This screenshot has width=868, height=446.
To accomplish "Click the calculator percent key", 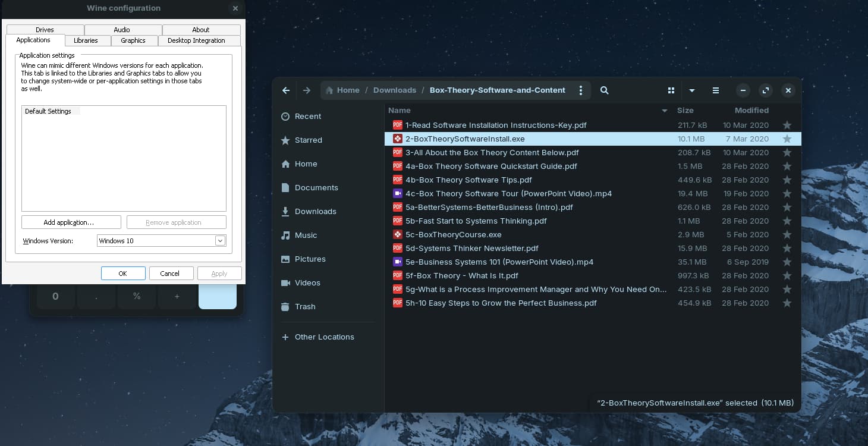I will pos(137,296).
